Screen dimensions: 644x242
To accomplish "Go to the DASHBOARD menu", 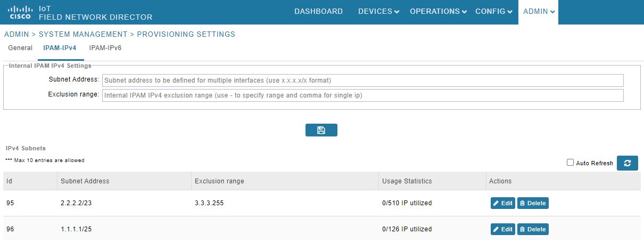I will (318, 11).
